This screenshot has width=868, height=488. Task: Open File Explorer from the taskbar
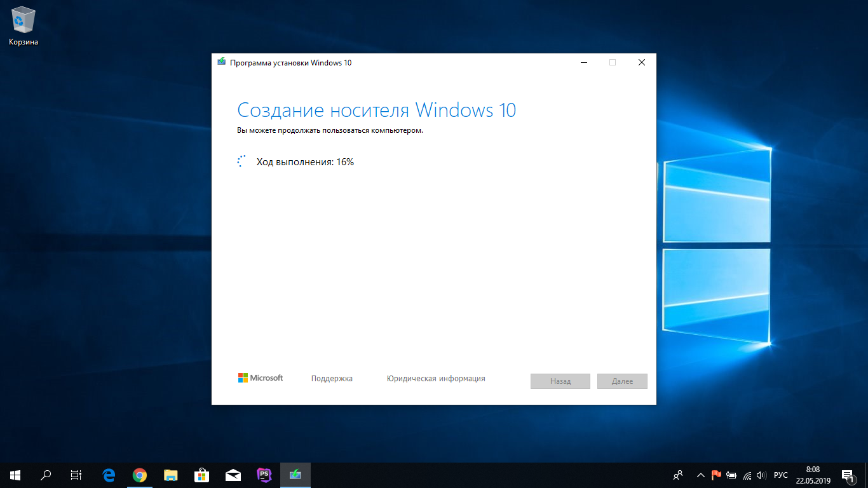point(171,475)
